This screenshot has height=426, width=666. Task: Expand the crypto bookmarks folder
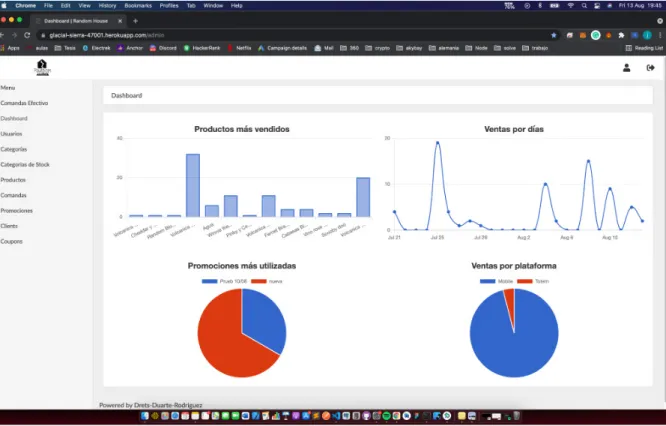(378, 48)
